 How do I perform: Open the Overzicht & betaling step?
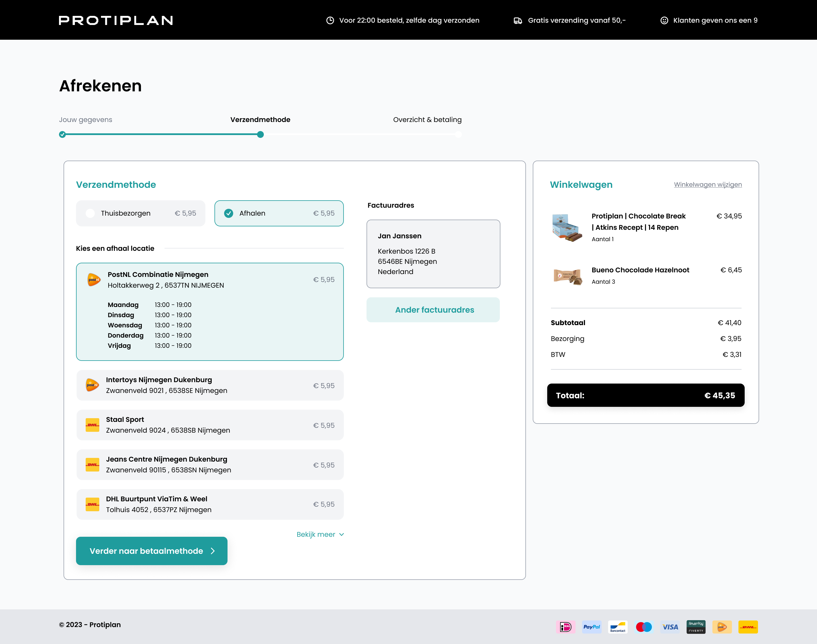[x=427, y=119]
